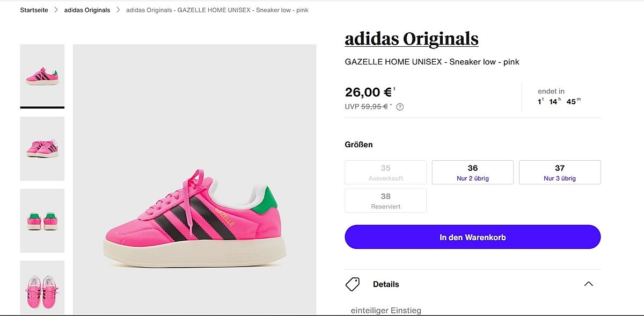Click the sale countdown timer
This screenshot has width=644, height=316.
click(559, 102)
